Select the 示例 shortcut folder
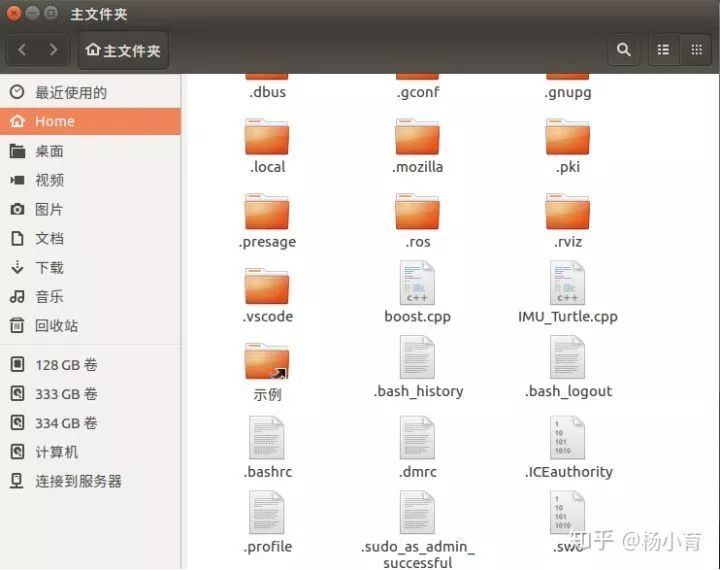The height and width of the screenshot is (570, 720). click(x=267, y=362)
